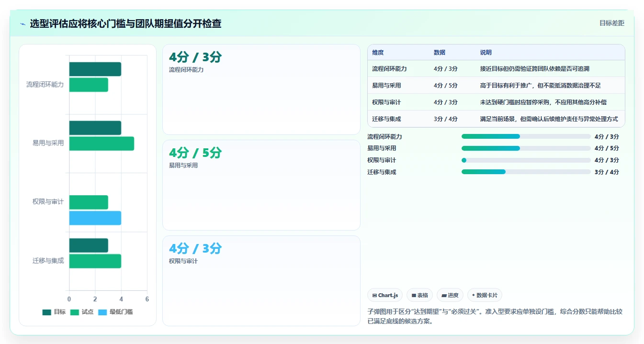The image size is (644, 344).
Task: Click the blue 最低门槛 bar for 权限与审计
Action: (95, 218)
